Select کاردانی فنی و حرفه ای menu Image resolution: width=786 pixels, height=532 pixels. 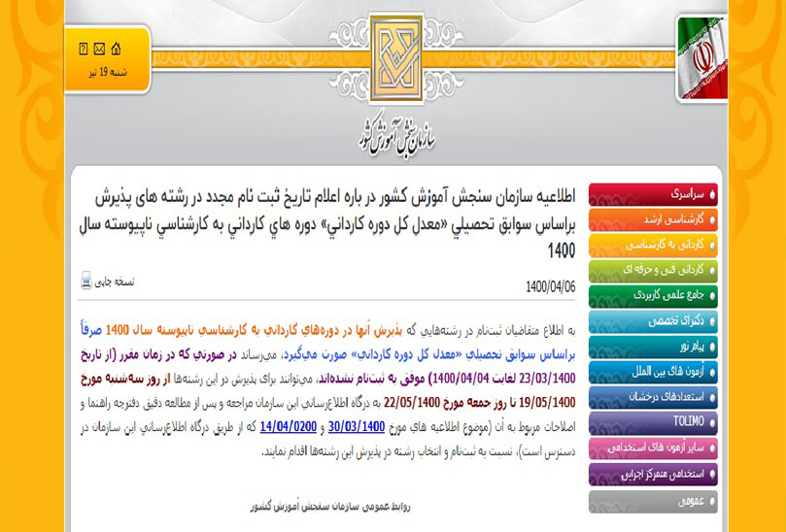653,271
